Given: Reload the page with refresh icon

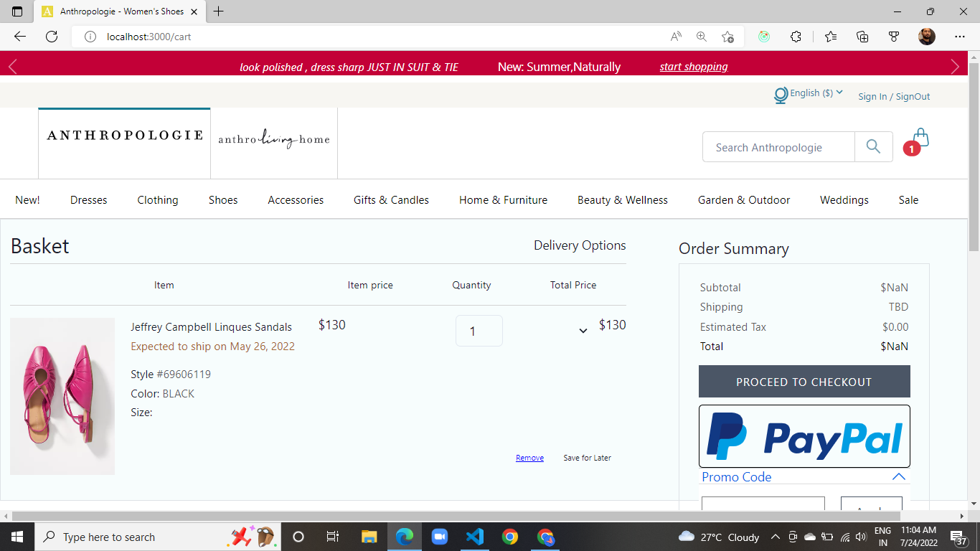Looking at the screenshot, I should (52, 37).
